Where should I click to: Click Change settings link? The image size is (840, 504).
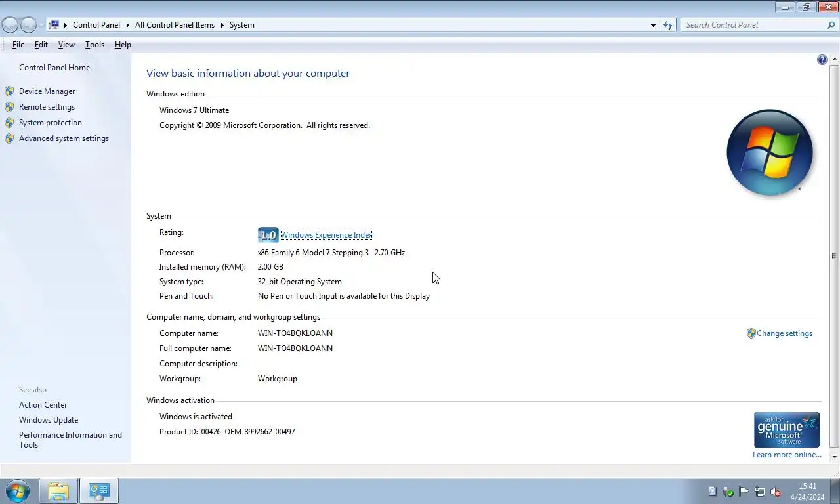point(784,333)
